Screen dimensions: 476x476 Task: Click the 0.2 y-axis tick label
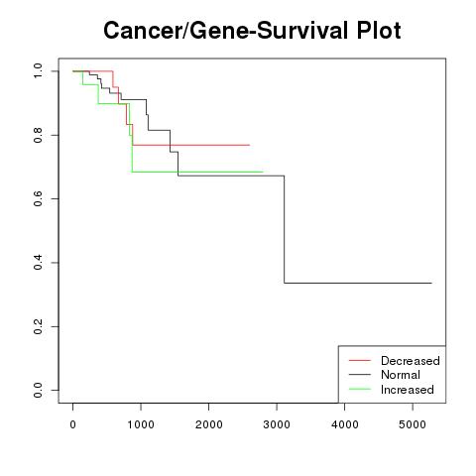click(38, 326)
